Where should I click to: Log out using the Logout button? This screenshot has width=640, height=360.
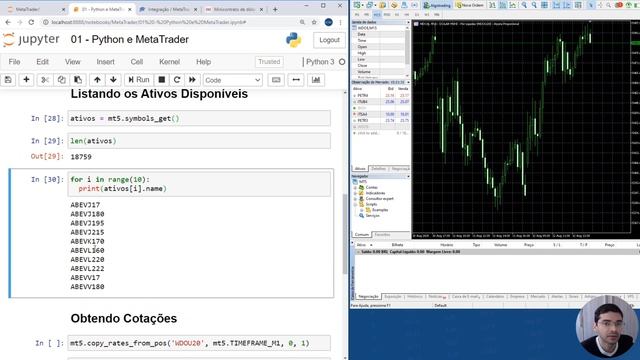pyautogui.click(x=329, y=40)
